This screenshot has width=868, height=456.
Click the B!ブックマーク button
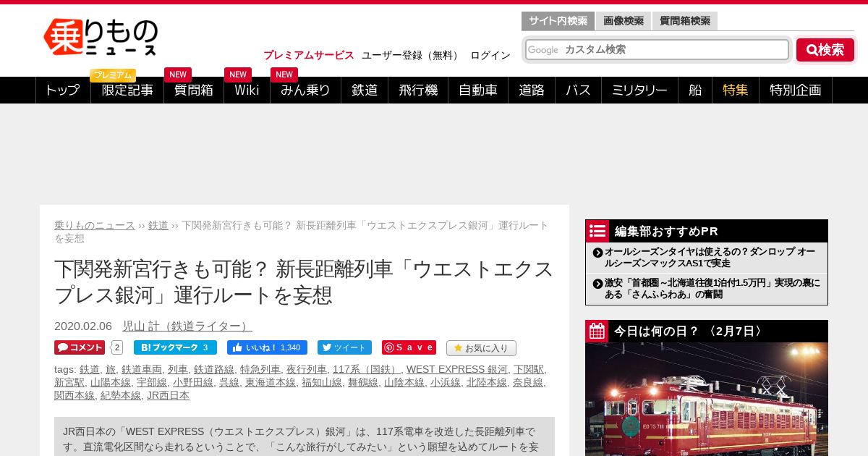tap(175, 347)
